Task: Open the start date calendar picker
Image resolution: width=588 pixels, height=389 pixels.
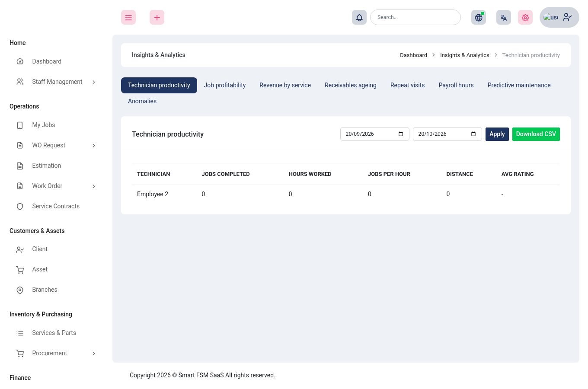Action: (x=401, y=134)
